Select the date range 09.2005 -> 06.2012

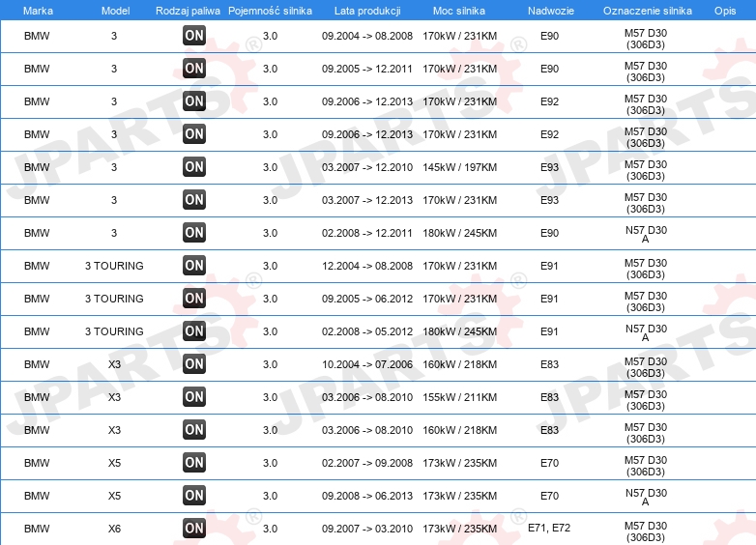(x=367, y=299)
